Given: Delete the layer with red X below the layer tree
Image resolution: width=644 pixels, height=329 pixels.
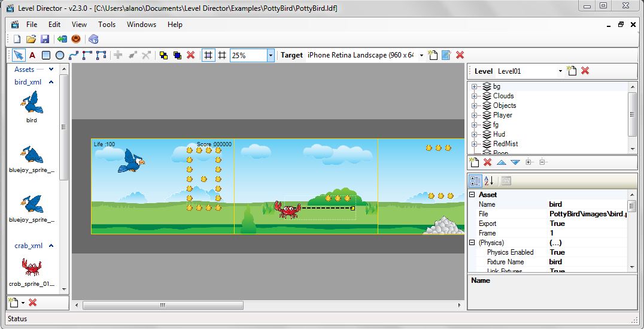Looking at the screenshot, I should (x=488, y=162).
